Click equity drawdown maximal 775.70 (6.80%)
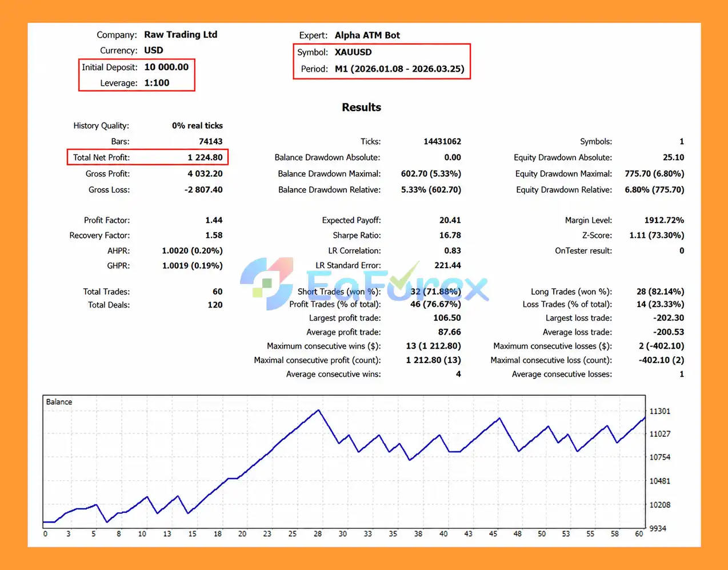Image resolution: width=728 pixels, height=570 pixels. click(654, 173)
